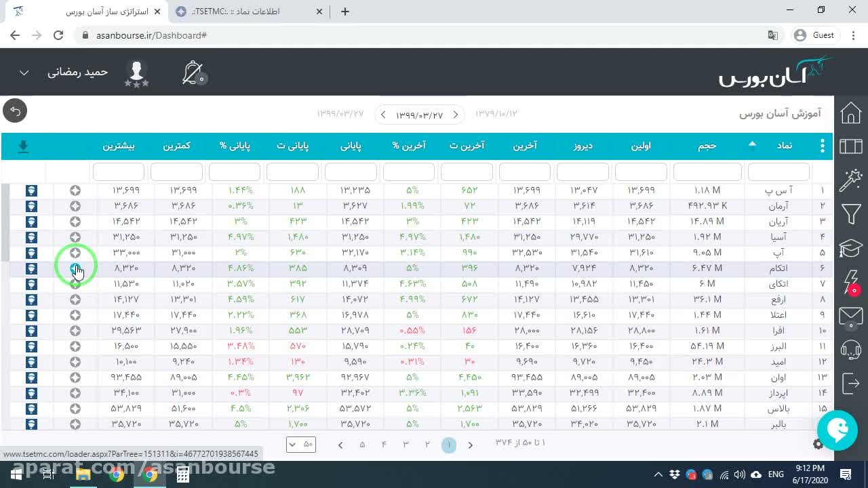Add row آس پ with plus icon
868x488 pixels.
click(x=75, y=190)
